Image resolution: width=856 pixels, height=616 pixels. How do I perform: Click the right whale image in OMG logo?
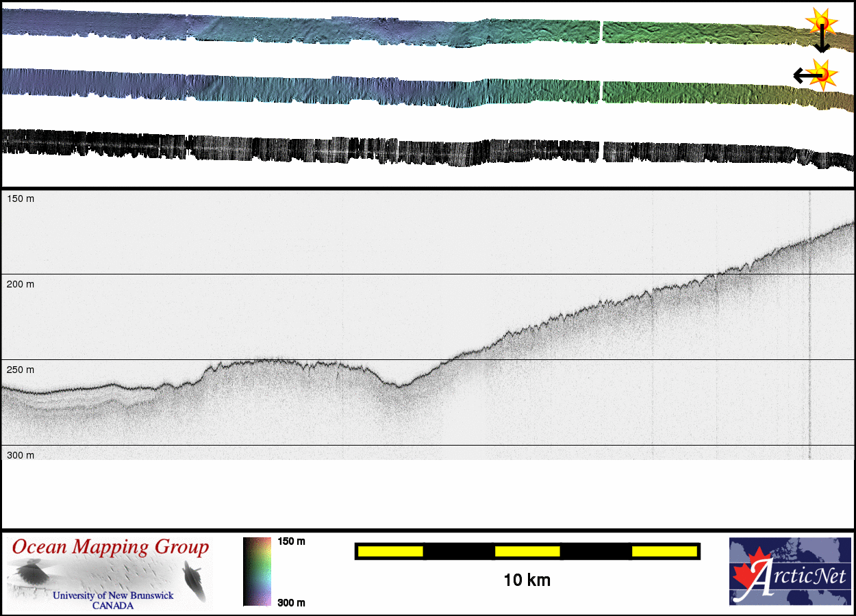[194, 578]
